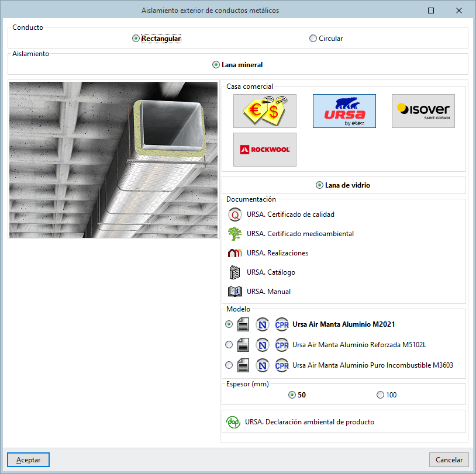Select Lana mineral insulation option
Image resolution: width=476 pixels, height=474 pixels.
tap(237, 65)
